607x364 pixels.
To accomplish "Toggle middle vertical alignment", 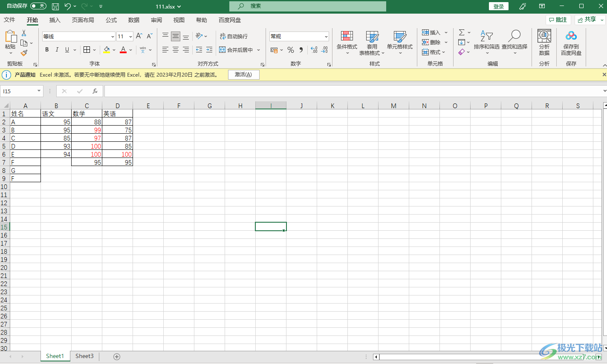I will point(176,36).
